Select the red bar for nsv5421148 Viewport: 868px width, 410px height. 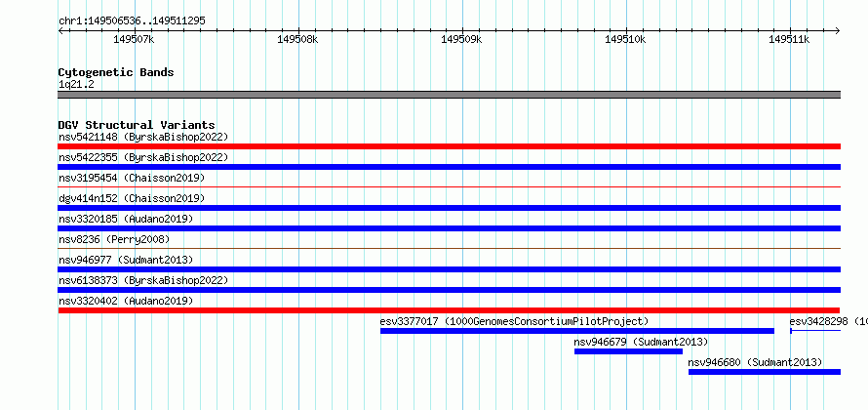[450, 146]
